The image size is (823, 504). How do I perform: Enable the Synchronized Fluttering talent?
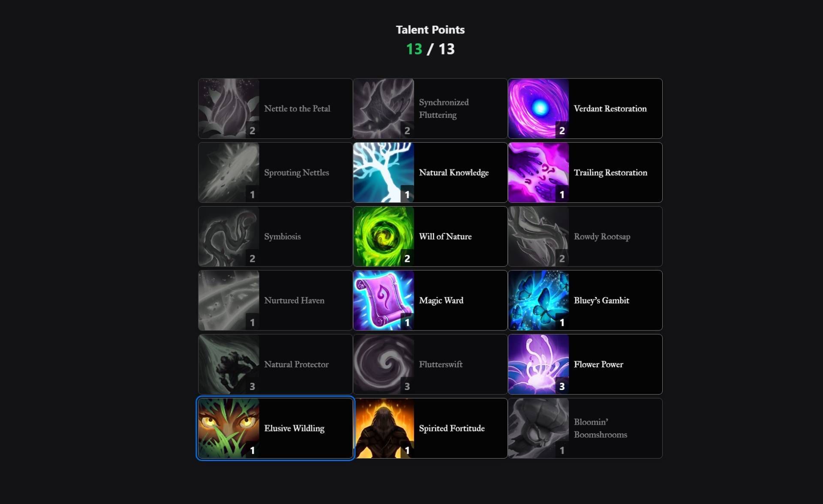tap(430, 108)
